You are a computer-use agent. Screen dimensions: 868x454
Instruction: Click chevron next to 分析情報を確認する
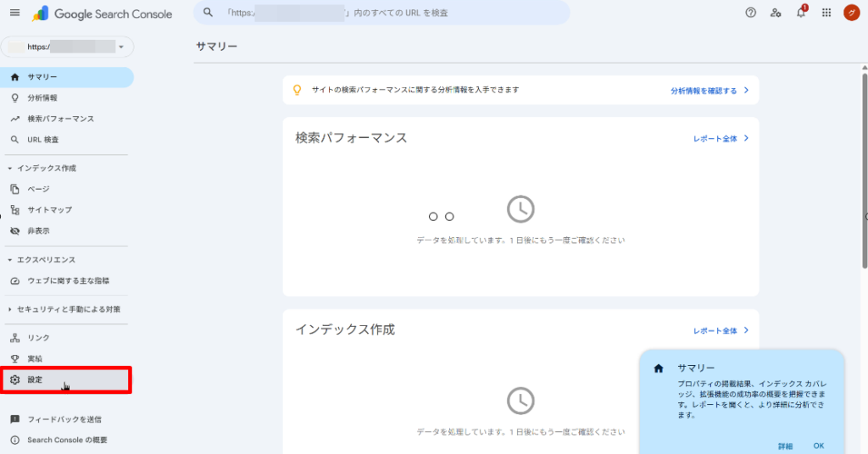(x=746, y=90)
